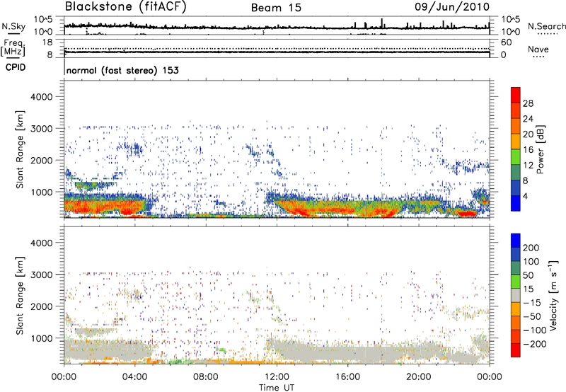Click the red bottom of velocity color bar

pos(516,350)
